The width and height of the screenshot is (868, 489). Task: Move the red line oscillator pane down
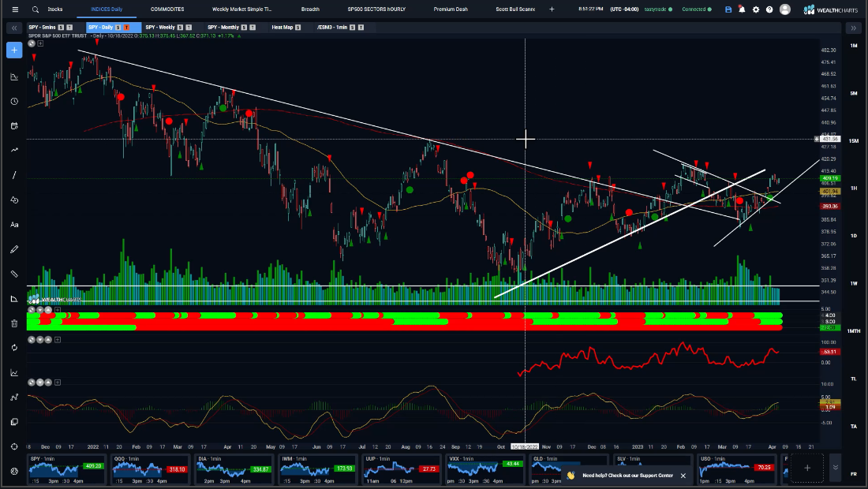point(40,339)
